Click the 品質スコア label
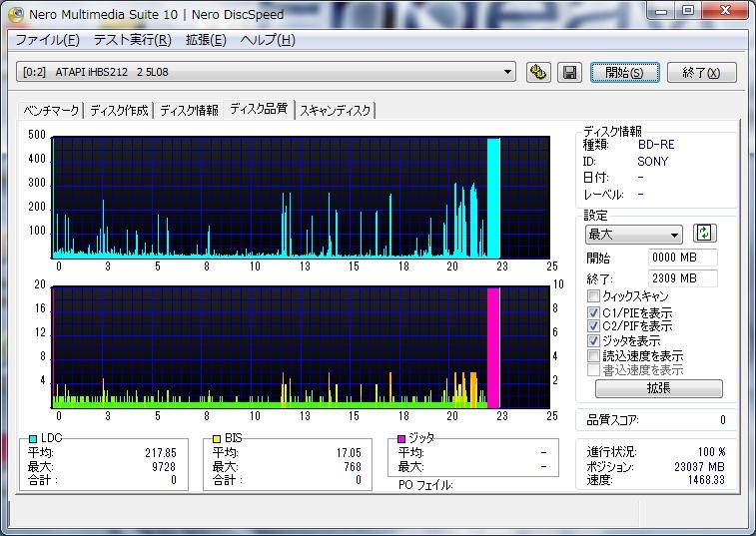The image size is (756, 536). (x=612, y=420)
